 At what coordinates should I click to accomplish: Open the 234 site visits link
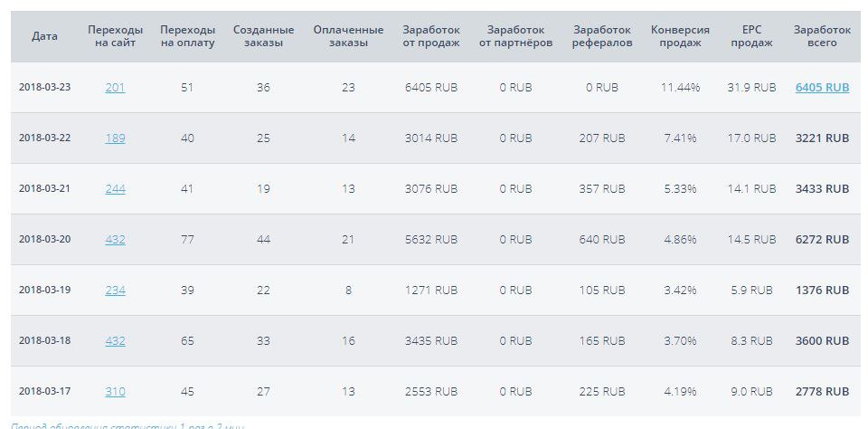[x=115, y=290]
